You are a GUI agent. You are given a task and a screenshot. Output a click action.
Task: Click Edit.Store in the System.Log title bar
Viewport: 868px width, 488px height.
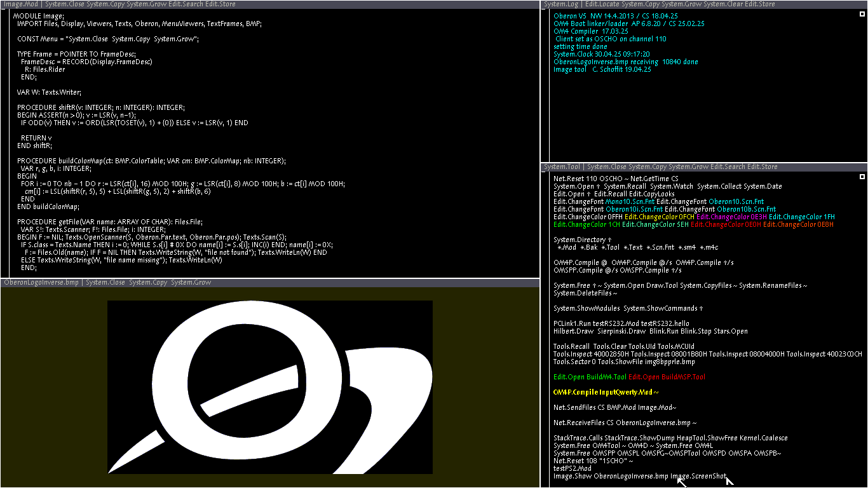click(x=759, y=4)
